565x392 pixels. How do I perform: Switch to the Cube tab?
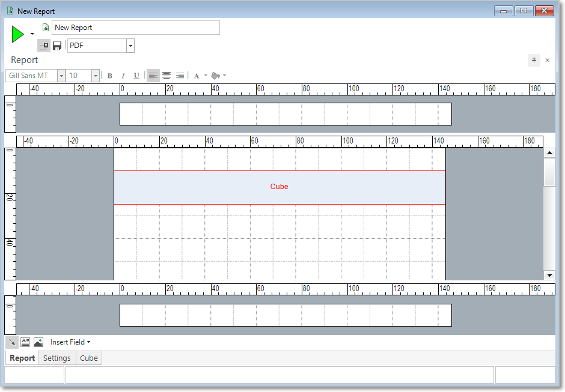pos(88,358)
